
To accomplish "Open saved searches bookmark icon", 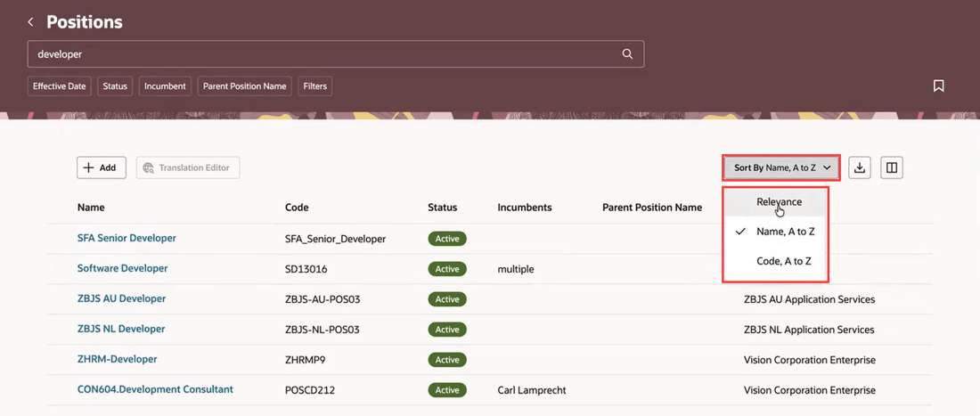I will 938,86.
